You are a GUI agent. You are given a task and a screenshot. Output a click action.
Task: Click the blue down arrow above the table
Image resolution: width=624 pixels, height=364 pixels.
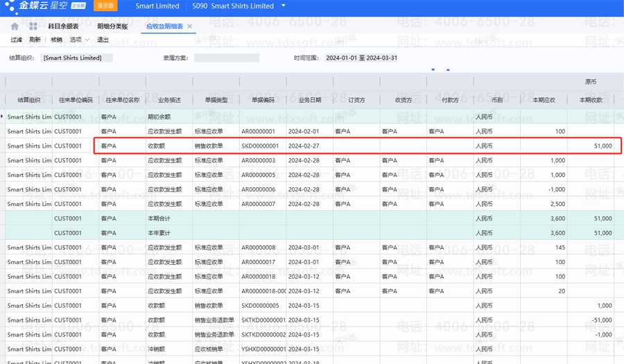pos(433,69)
